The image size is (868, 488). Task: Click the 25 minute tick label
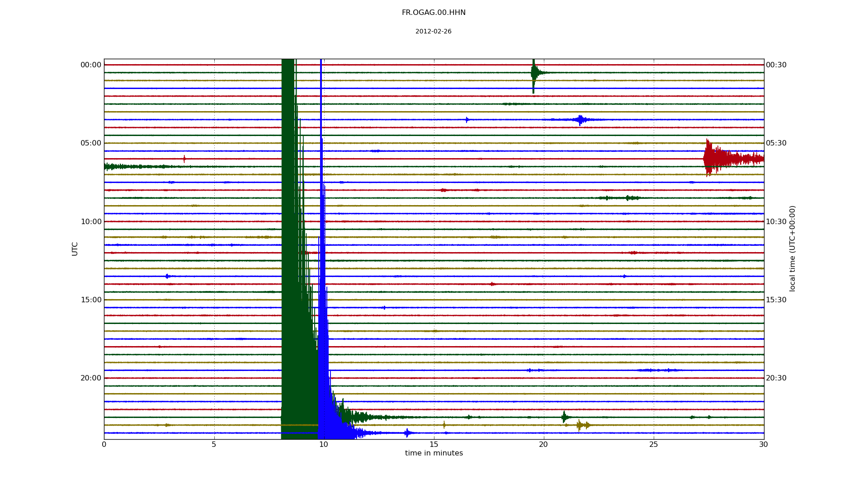coord(654,445)
